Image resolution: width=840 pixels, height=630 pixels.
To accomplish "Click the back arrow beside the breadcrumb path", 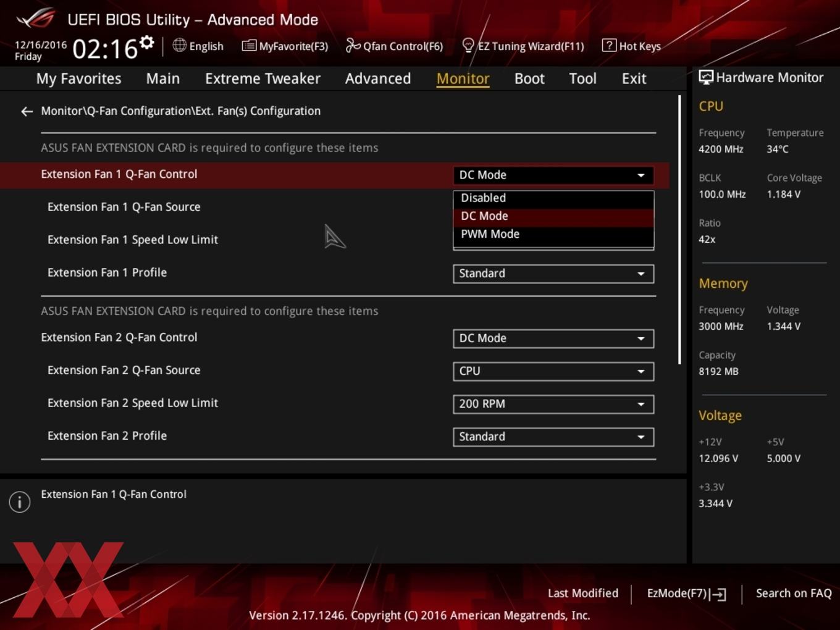I will coord(27,111).
